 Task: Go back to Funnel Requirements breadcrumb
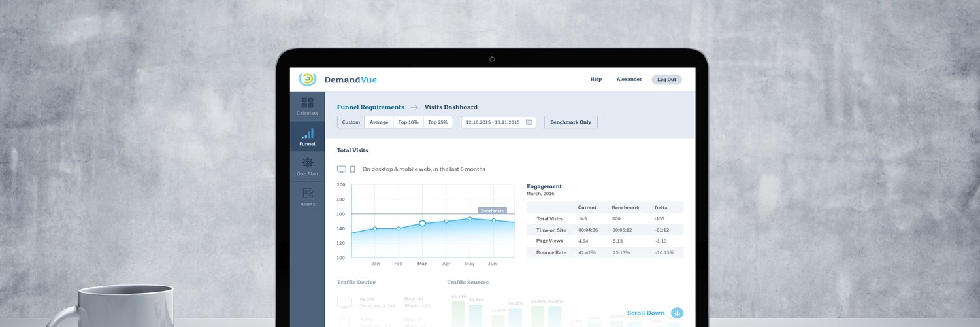tap(370, 107)
